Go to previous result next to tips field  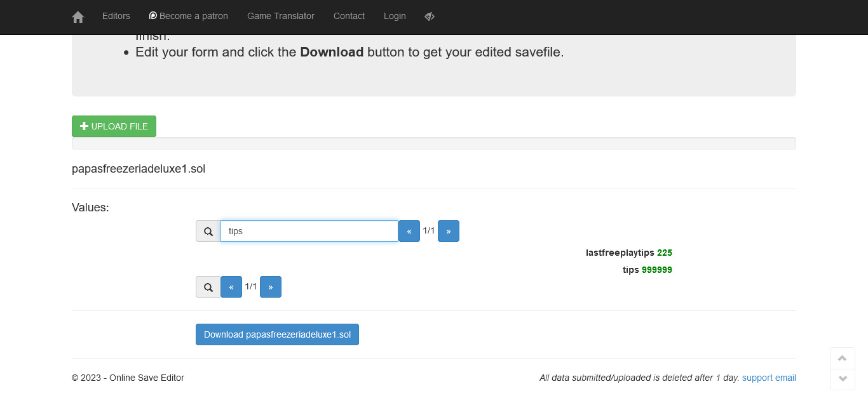point(409,231)
